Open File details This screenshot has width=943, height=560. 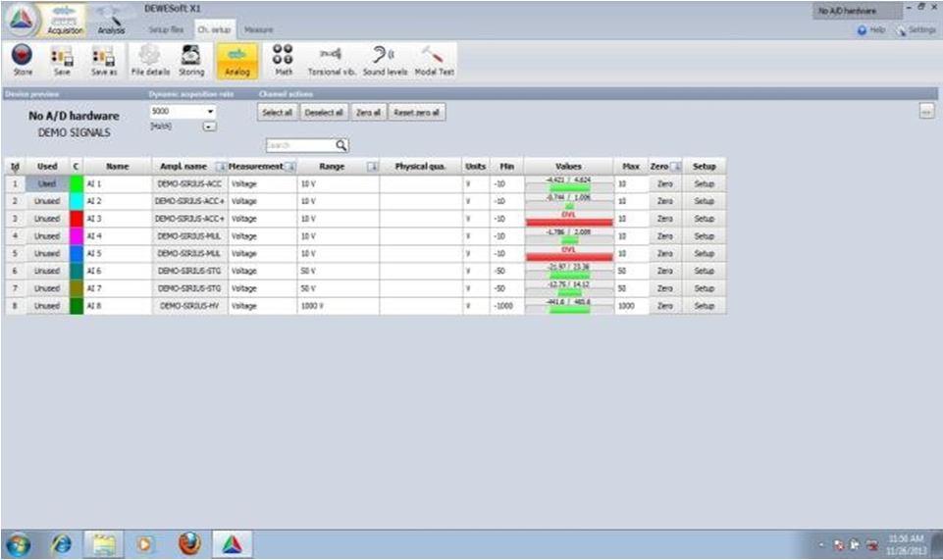(x=150, y=60)
